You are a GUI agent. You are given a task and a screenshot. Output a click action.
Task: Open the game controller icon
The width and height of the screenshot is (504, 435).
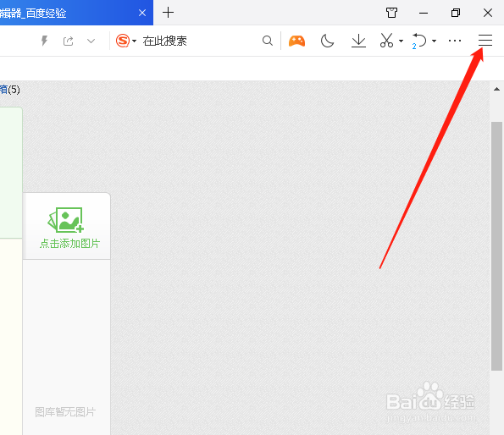[296, 41]
